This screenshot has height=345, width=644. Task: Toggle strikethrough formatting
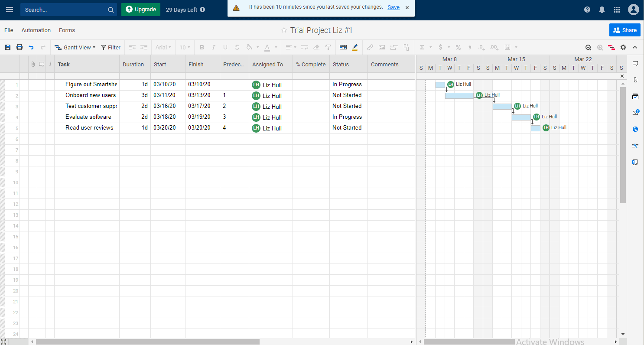(237, 47)
